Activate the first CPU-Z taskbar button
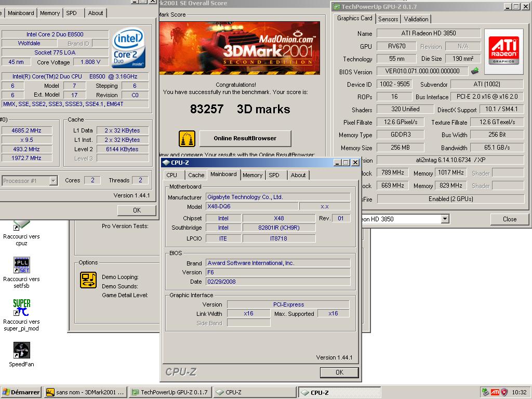The height and width of the screenshot is (399, 532). tap(255, 392)
